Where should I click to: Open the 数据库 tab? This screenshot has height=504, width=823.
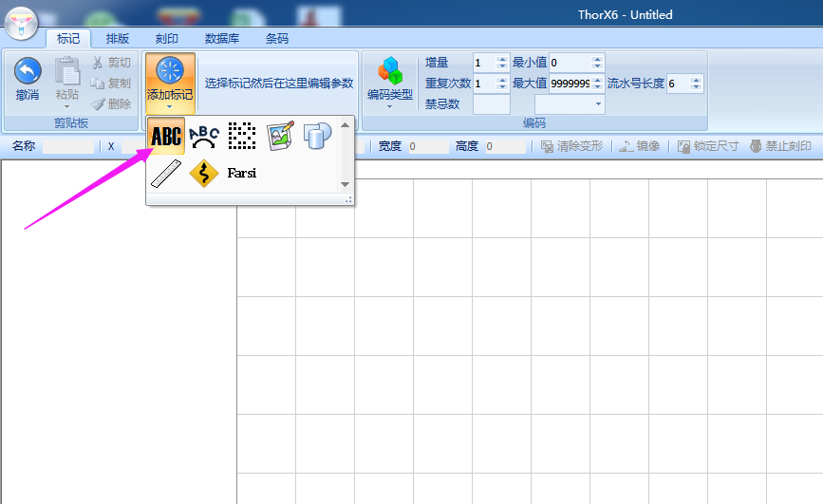tap(222, 39)
